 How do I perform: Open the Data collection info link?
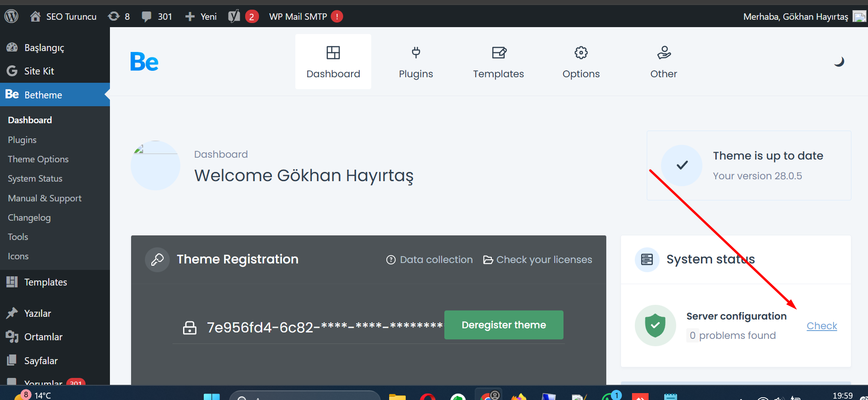coord(430,260)
